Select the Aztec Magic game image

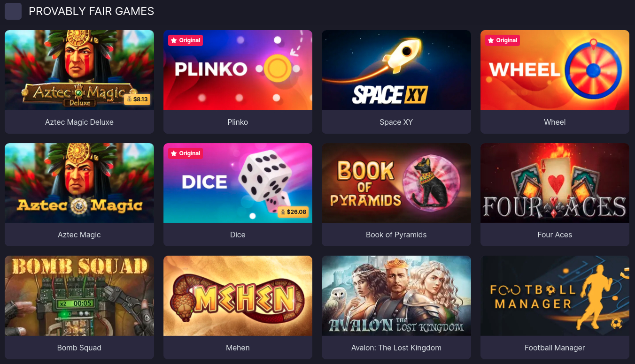(79, 183)
